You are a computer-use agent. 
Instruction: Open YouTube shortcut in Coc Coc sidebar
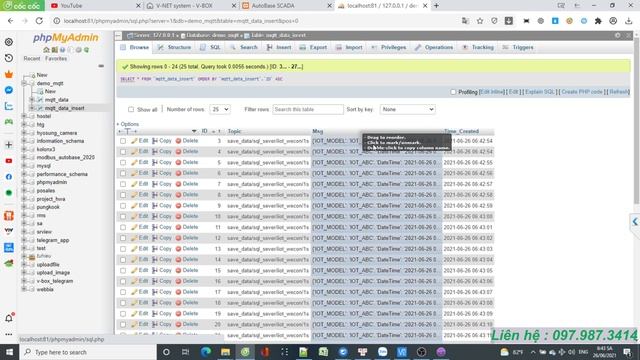9,161
